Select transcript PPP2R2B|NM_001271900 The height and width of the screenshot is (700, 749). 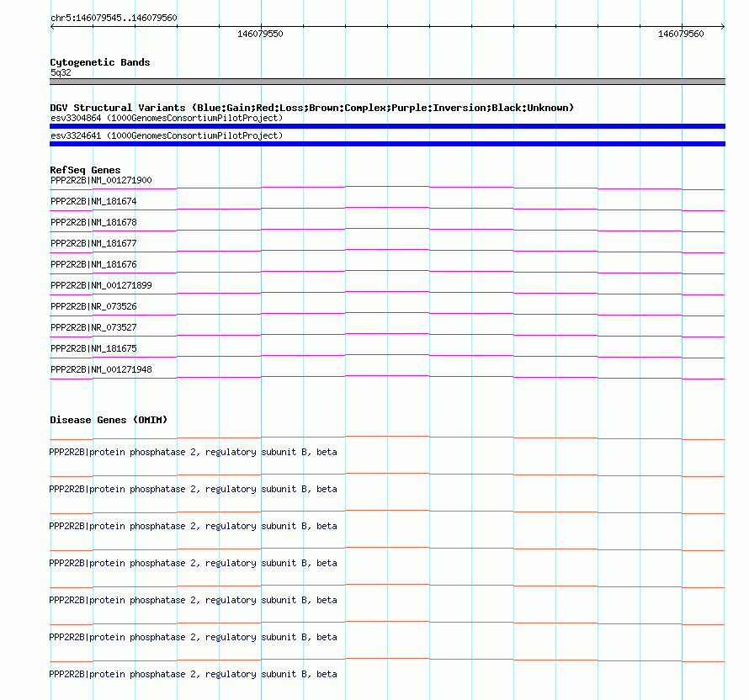101,180
